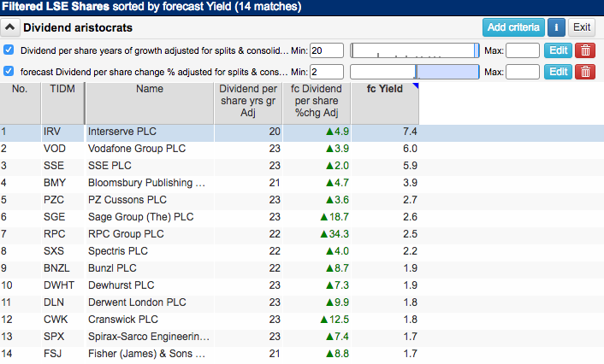Viewport: 604px width, 364px height.
Task: Click the DLN ticker cell
Action: pos(62,302)
